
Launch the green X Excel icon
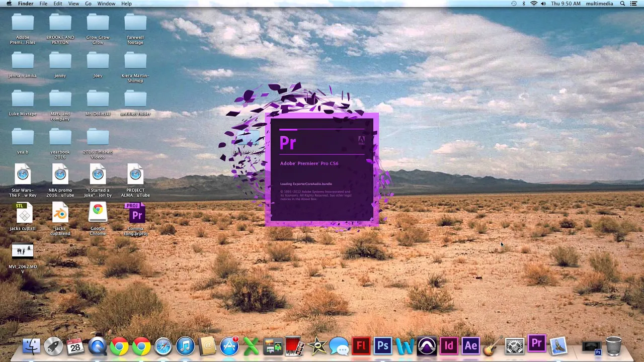click(251, 346)
